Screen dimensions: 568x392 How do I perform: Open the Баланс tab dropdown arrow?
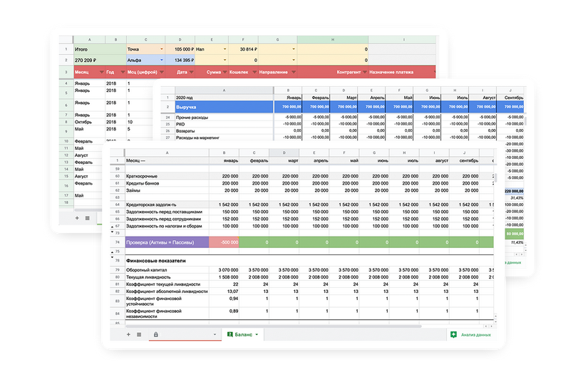point(257,334)
